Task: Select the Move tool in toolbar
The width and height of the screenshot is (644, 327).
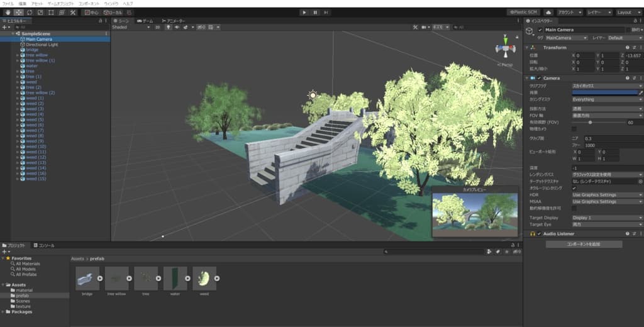Action: tap(18, 12)
